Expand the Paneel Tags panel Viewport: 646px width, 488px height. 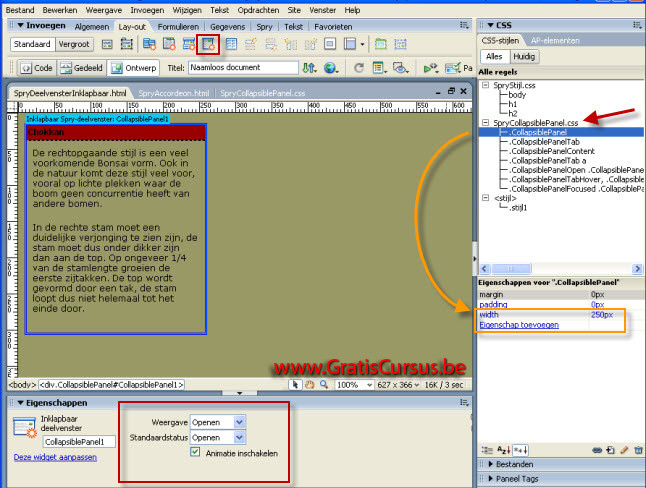491,479
